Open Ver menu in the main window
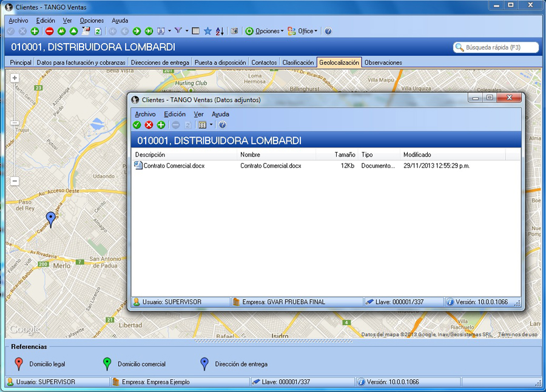The image size is (546, 392). pyautogui.click(x=67, y=21)
